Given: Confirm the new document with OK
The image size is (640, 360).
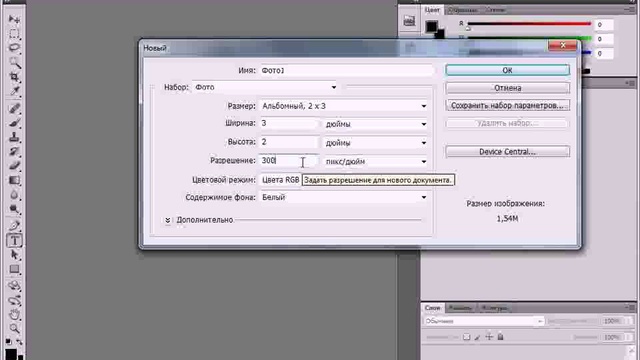Looking at the screenshot, I should tap(507, 70).
